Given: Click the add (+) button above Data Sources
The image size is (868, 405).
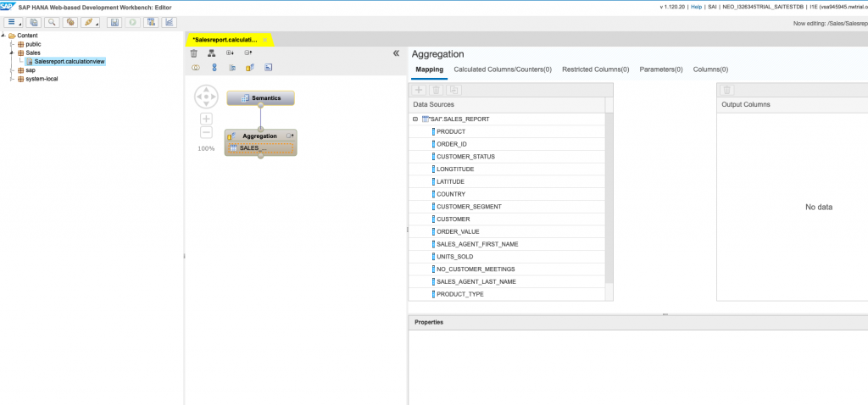Looking at the screenshot, I should [419, 90].
